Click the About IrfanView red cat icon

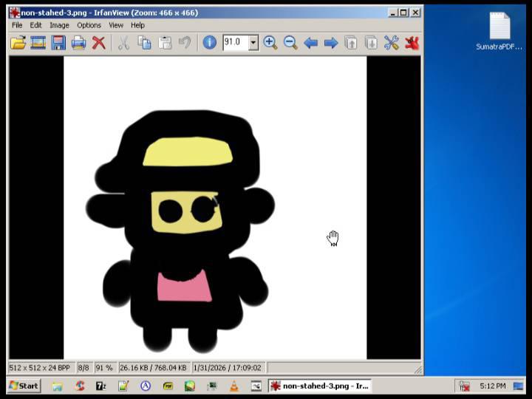[x=412, y=43]
